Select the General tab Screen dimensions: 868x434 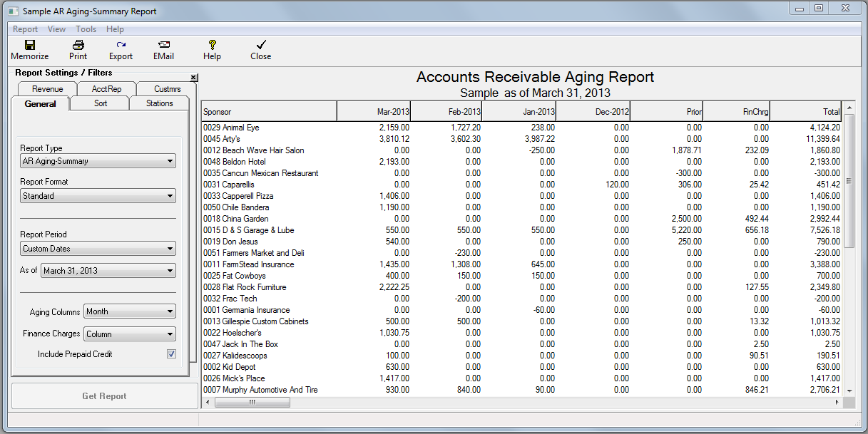[40, 103]
